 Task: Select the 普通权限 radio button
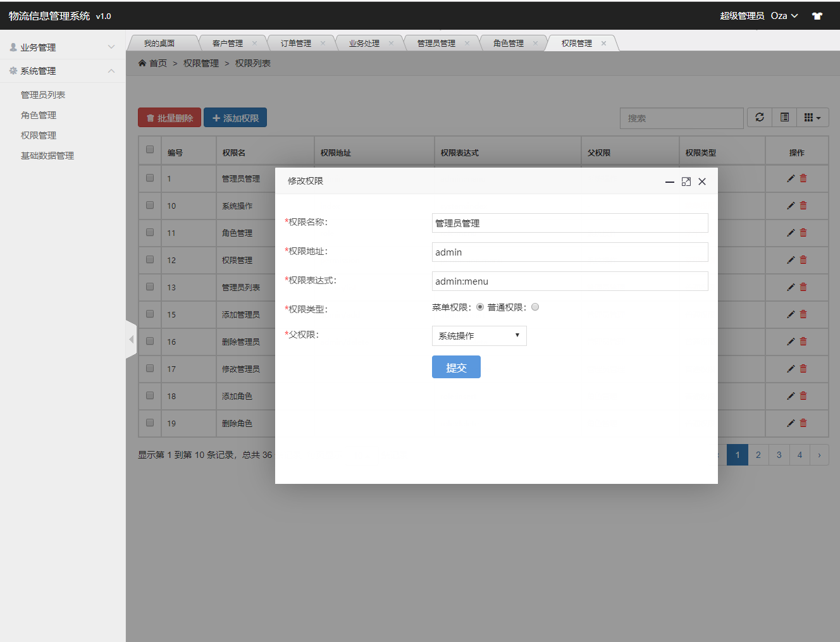tap(534, 306)
